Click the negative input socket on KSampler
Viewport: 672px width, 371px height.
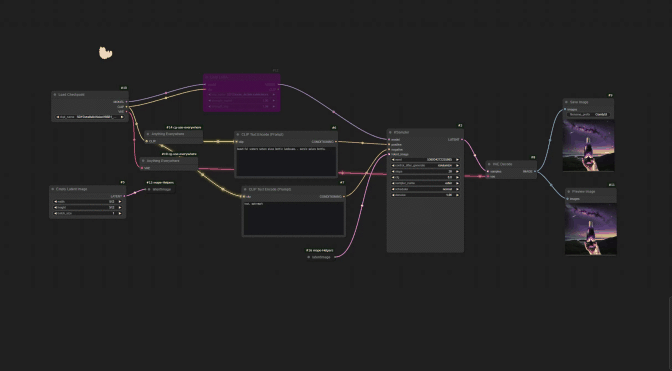(389, 150)
